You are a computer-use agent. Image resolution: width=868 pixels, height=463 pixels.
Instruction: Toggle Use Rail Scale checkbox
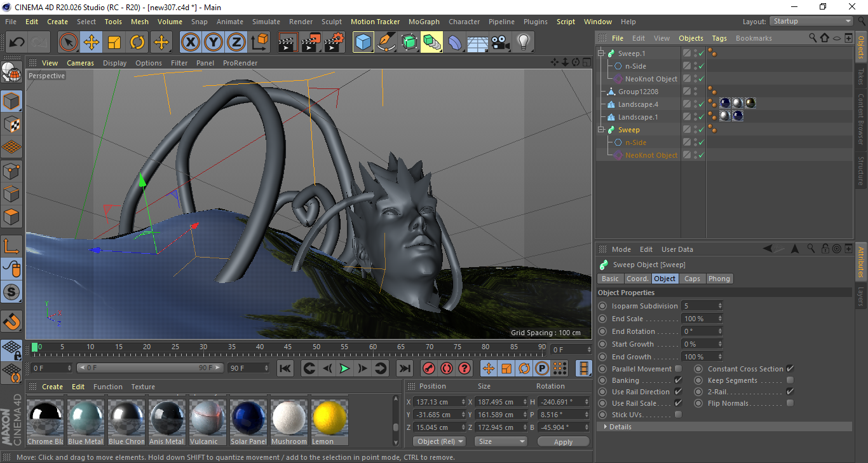pos(678,403)
